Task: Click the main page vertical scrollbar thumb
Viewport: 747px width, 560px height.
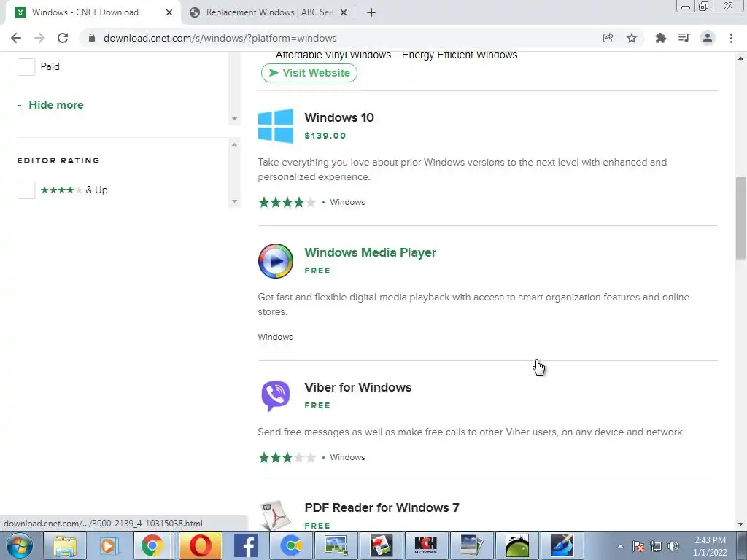Action: pyautogui.click(x=740, y=218)
